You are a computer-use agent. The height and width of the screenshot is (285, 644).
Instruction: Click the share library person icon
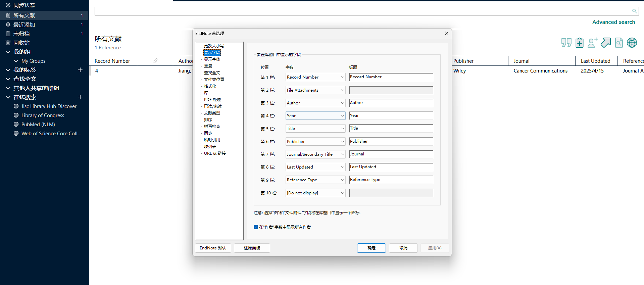point(593,43)
